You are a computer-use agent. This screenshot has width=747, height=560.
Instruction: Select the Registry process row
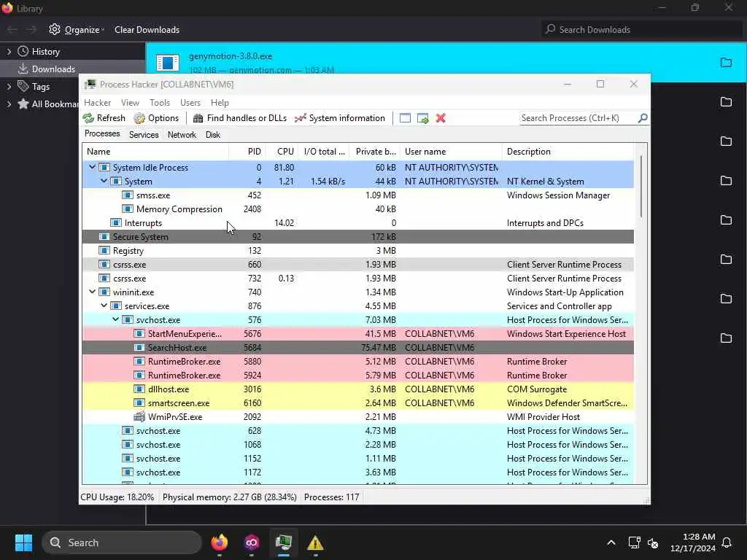358,251
